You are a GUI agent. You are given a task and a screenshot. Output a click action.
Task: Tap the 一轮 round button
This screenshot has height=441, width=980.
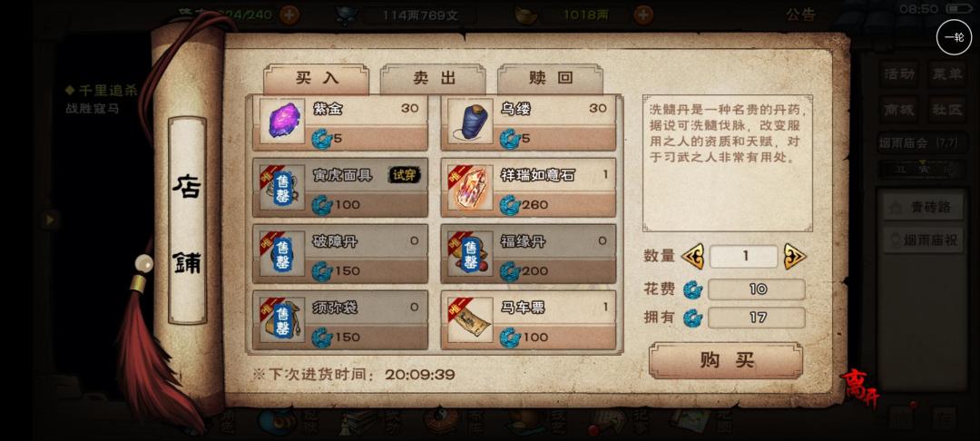point(954,37)
